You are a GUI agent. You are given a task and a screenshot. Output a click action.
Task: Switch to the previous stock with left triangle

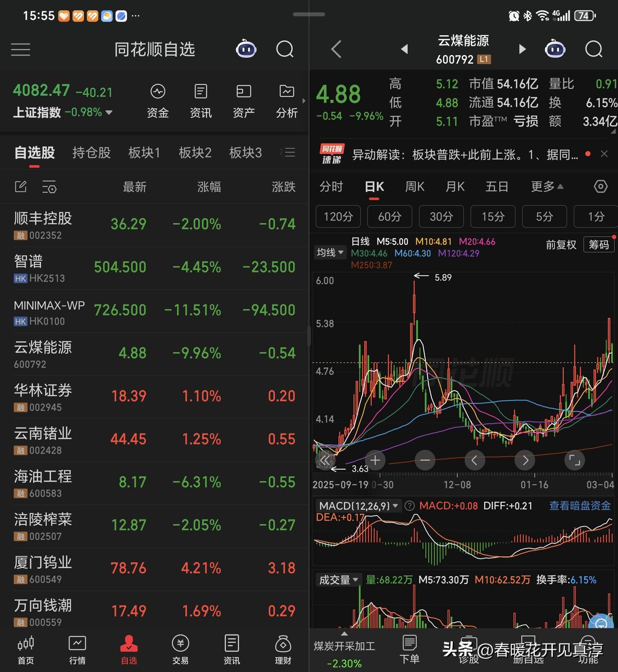pyautogui.click(x=405, y=49)
